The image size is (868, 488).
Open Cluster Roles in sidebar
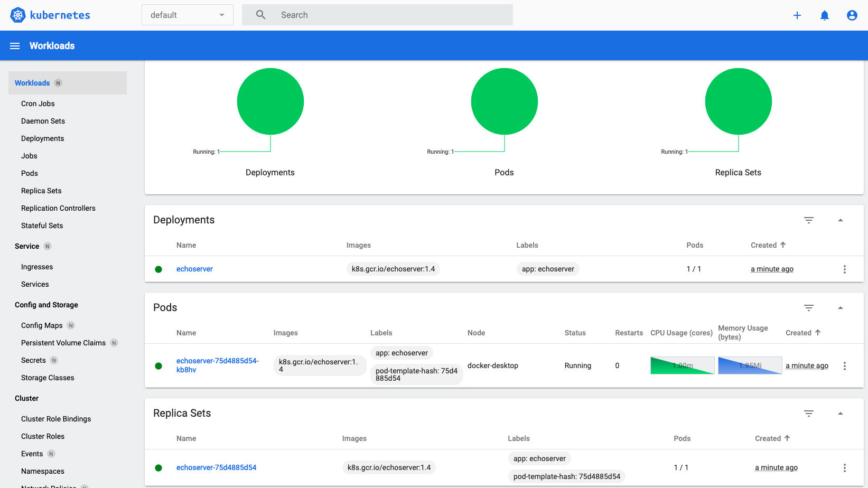tap(43, 436)
